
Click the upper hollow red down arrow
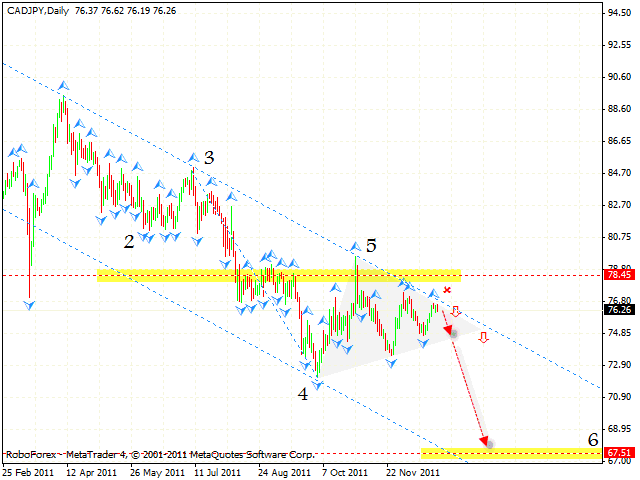(455, 313)
